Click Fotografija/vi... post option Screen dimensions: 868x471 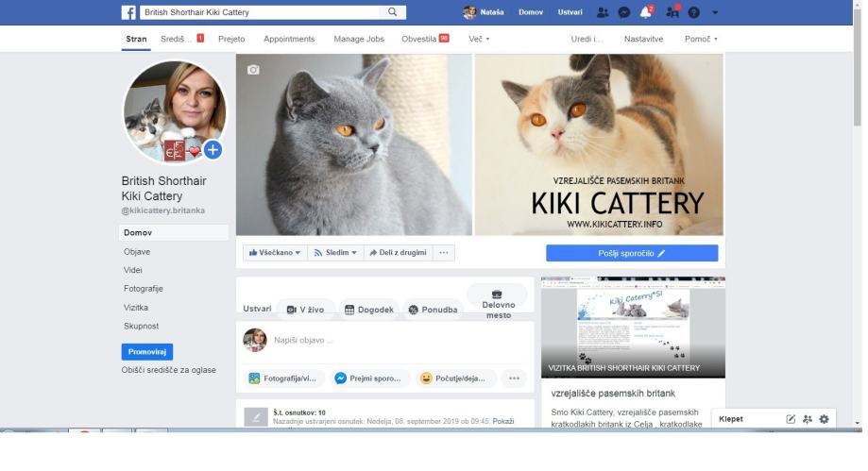pos(282,378)
